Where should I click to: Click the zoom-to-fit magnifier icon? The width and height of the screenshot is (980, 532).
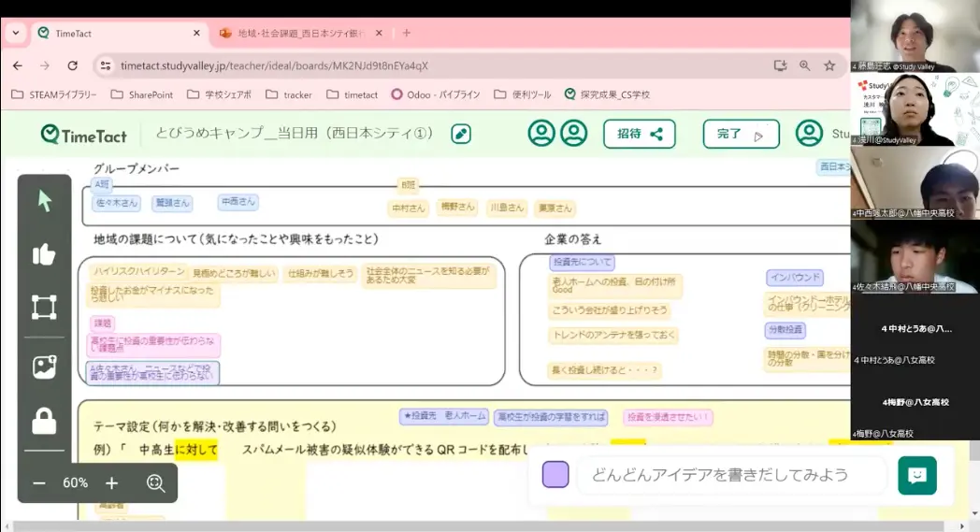pos(155,483)
